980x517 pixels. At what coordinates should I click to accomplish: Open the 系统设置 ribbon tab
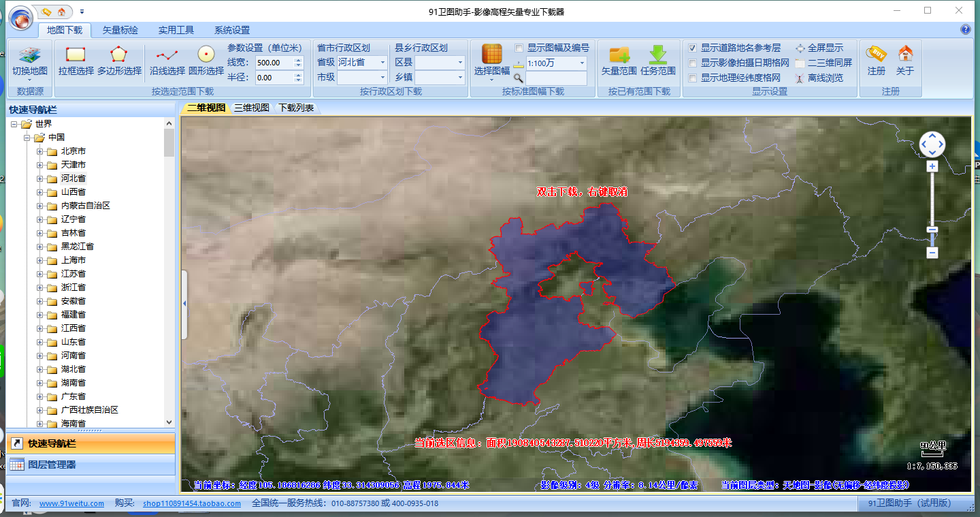232,30
